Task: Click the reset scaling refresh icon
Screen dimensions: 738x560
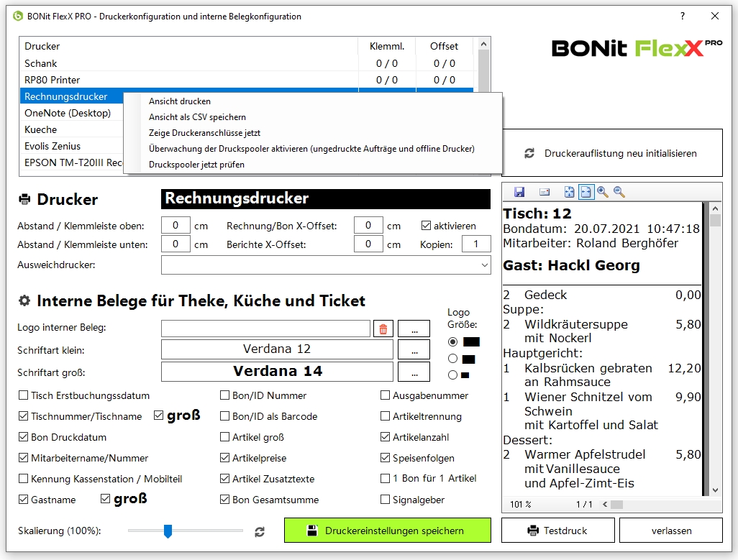Action: coord(260,532)
